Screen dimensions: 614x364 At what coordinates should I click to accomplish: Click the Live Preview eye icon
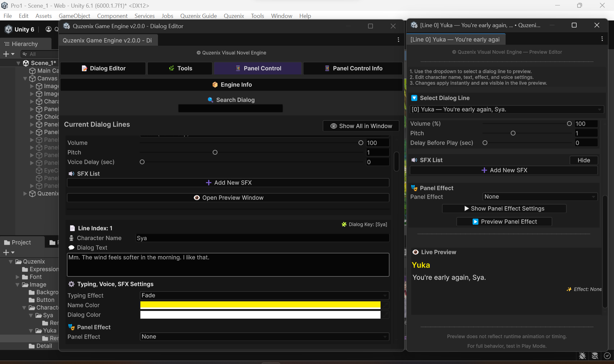click(x=415, y=252)
